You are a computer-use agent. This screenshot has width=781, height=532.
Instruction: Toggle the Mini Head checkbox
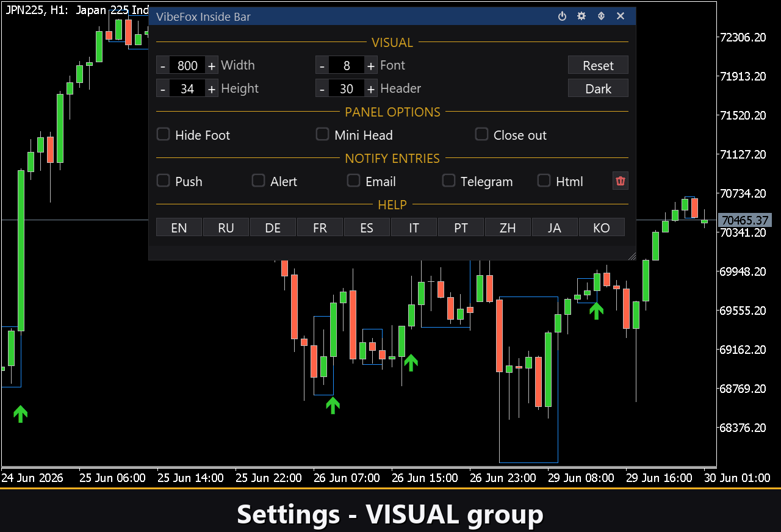click(322, 134)
